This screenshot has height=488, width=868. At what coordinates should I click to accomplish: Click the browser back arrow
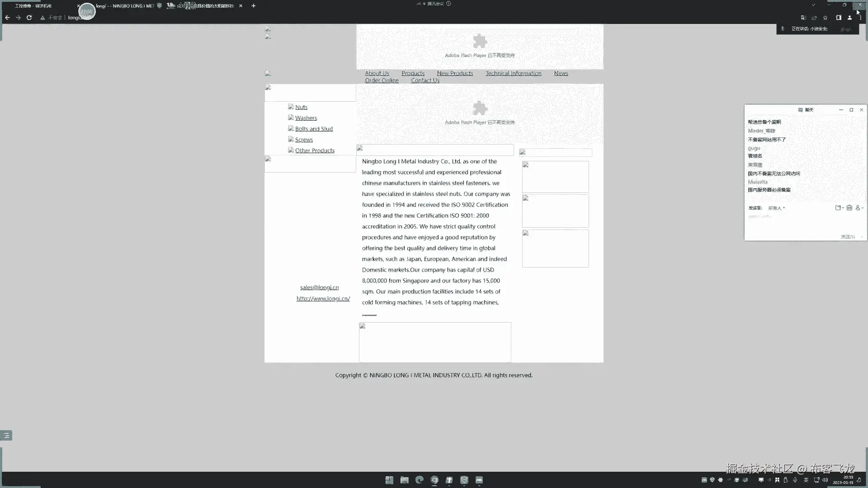[x=7, y=18]
